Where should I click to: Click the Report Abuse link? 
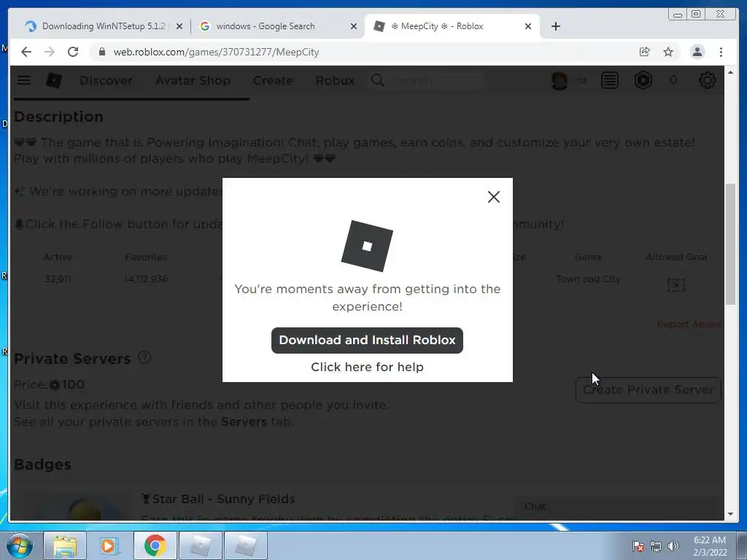click(689, 324)
